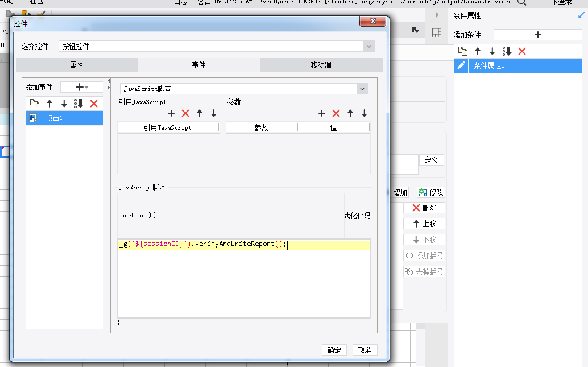
Task: Click search magnifier icon in top bar
Action: click(521, 2)
